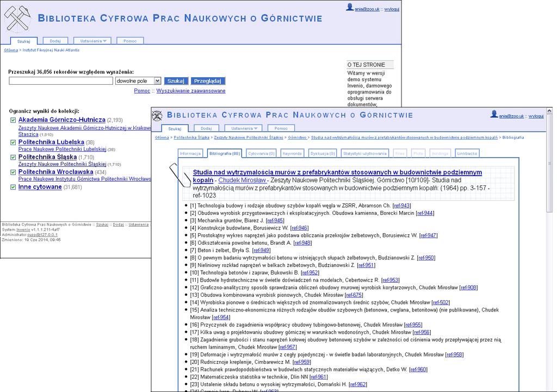Open the Keywords record tab
The height and width of the screenshot is (392, 557).
(292, 153)
